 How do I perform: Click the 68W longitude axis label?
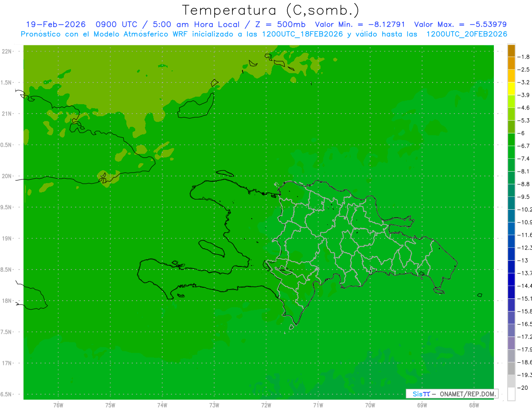tap(473, 405)
